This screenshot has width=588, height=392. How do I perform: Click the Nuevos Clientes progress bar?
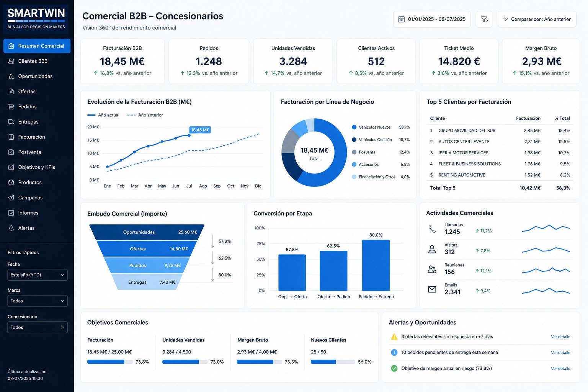pyautogui.click(x=333, y=362)
